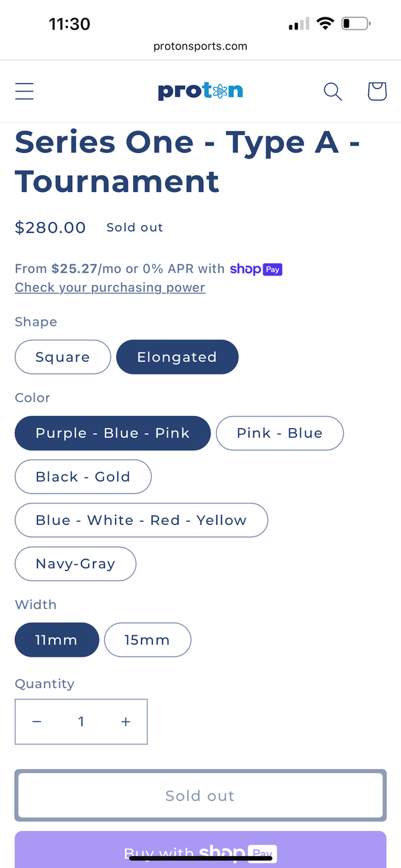Select the Square shape option

[63, 357]
